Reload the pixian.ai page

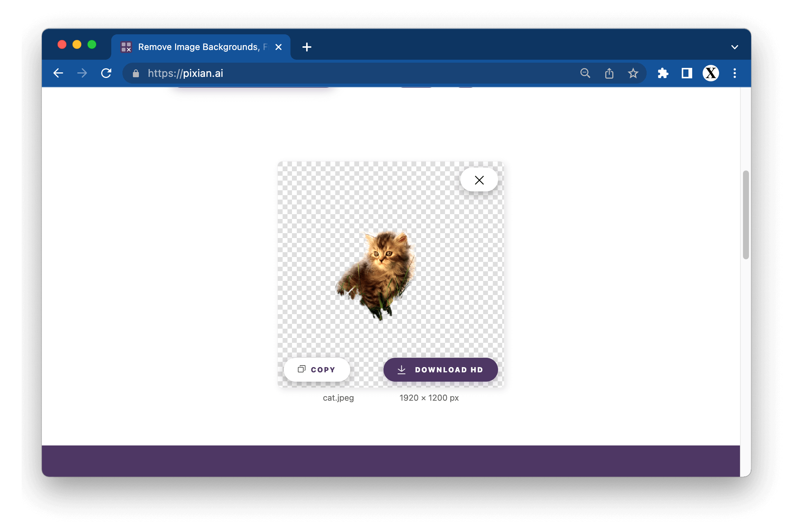[106, 73]
